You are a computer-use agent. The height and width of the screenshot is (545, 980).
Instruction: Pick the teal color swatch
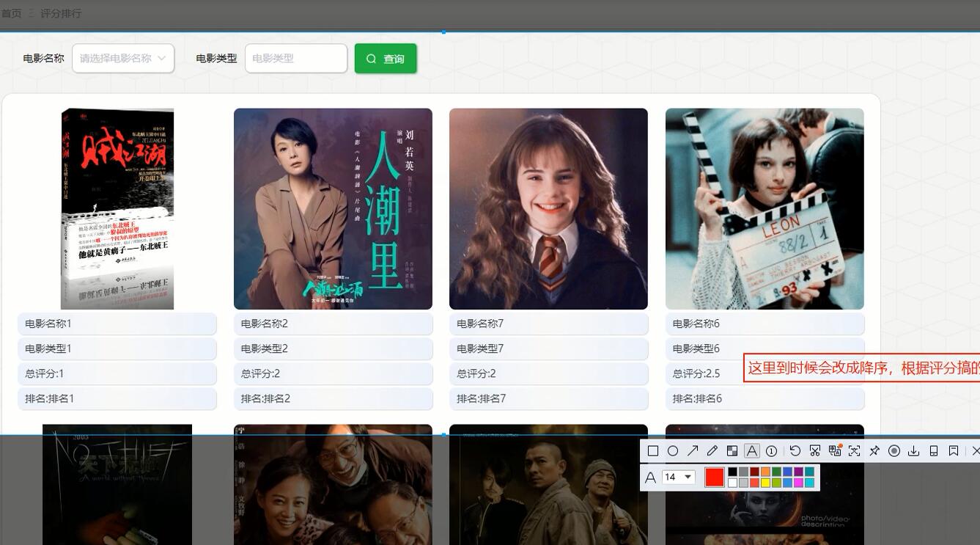[809, 472]
